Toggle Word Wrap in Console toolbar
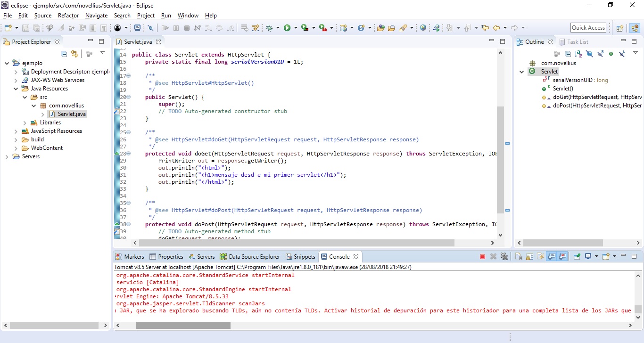This screenshot has width=644, height=343. click(540, 257)
